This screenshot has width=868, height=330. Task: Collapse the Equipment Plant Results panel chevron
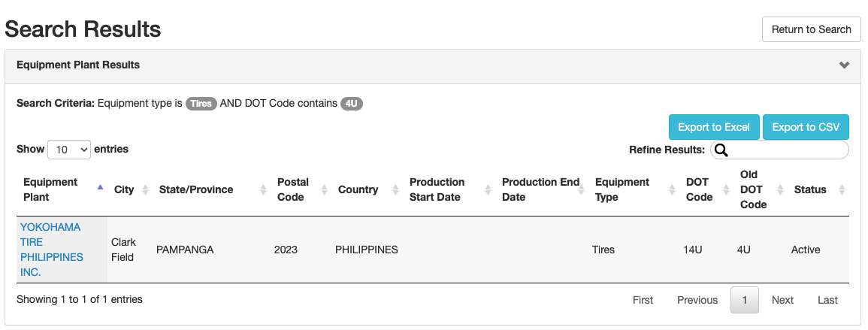[844, 65]
